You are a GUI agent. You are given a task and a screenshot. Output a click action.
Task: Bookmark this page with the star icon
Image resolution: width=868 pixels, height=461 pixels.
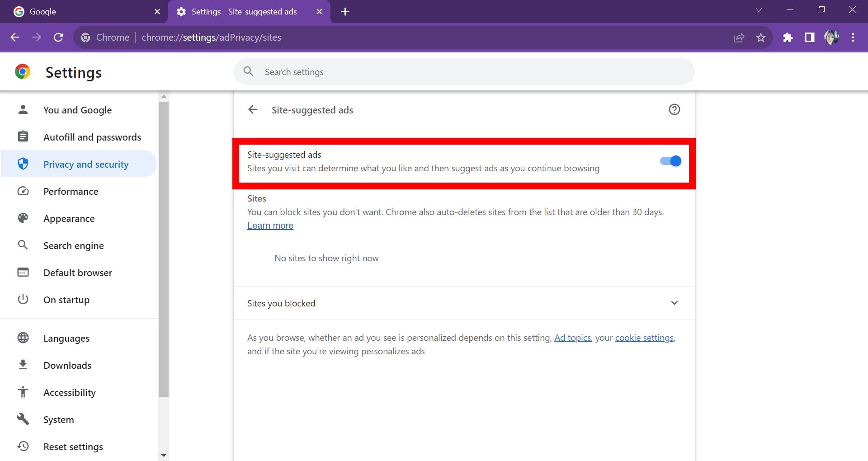tap(761, 38)
